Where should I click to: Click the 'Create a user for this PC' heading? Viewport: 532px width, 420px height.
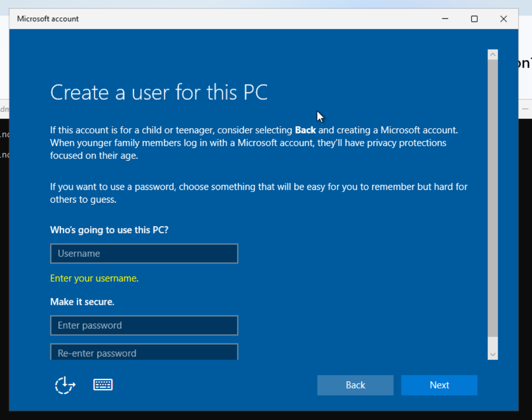(159, 92)
